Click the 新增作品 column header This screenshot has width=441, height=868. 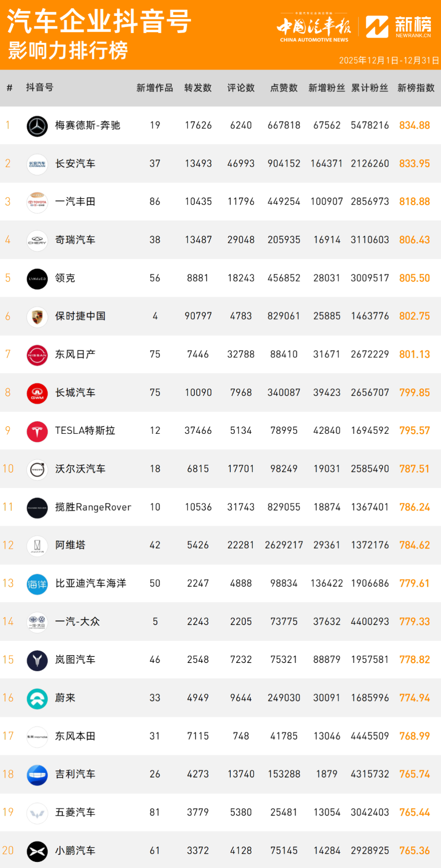[155, 88]
